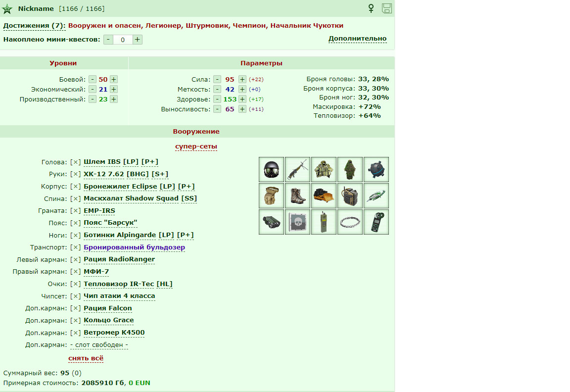Open Бронежилет Eclipse item selector
This screenshot has width=570, height=392.
click(x=120, y=187)
